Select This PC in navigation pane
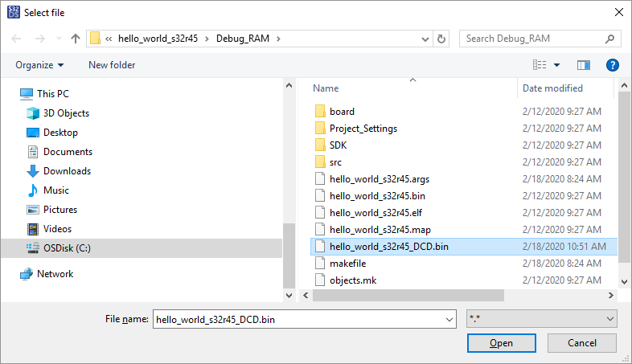 (x=53, y=94)
